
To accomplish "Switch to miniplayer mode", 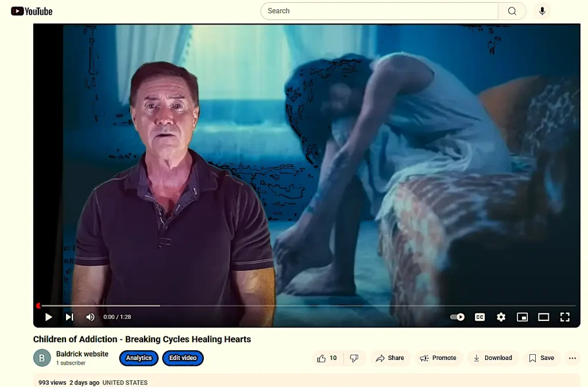I will (x=522, y=318).
